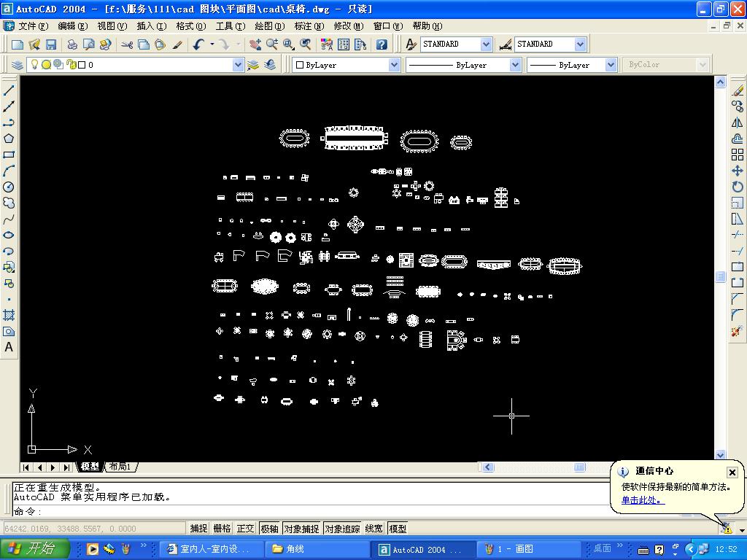Select the Rectangle draw tool
Screen dimensions: 747x560
9,155
